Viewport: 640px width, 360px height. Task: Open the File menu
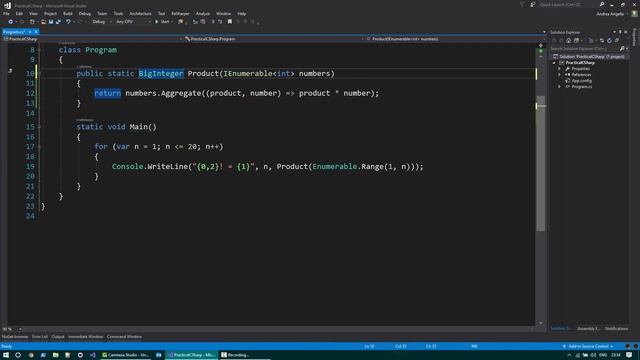click(6, 13)
